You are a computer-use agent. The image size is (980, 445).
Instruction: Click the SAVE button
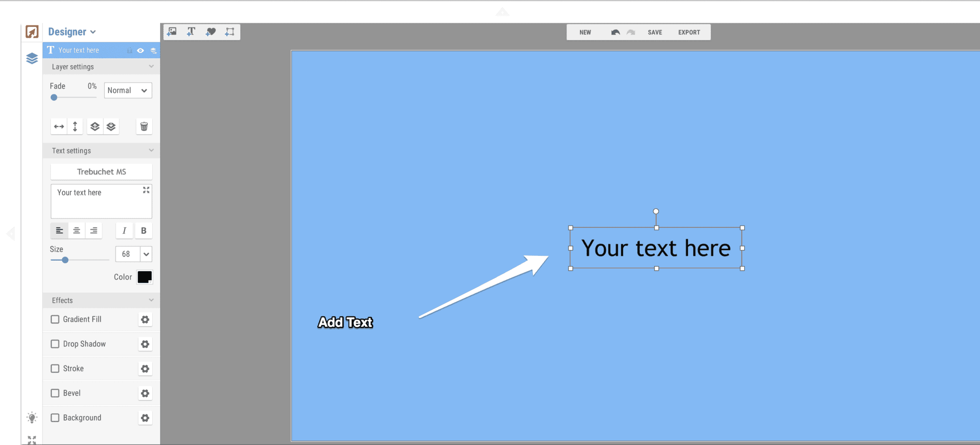coord(655,32)
